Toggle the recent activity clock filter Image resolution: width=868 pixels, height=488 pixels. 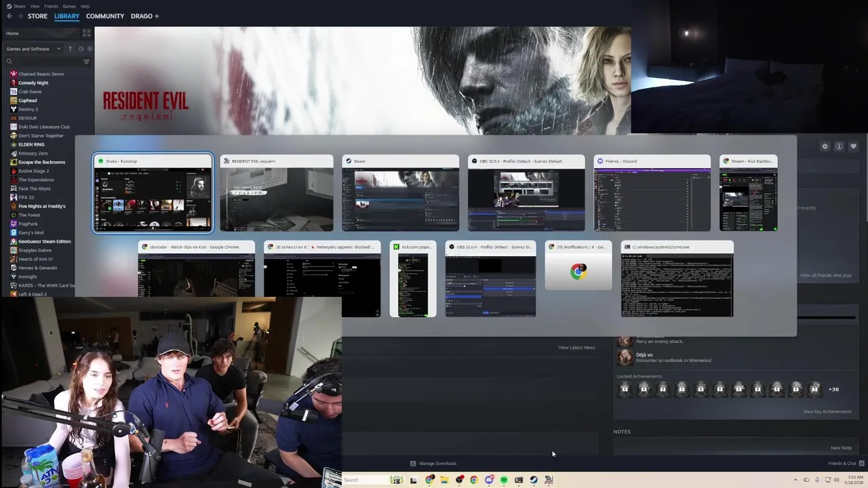[81, 49]
